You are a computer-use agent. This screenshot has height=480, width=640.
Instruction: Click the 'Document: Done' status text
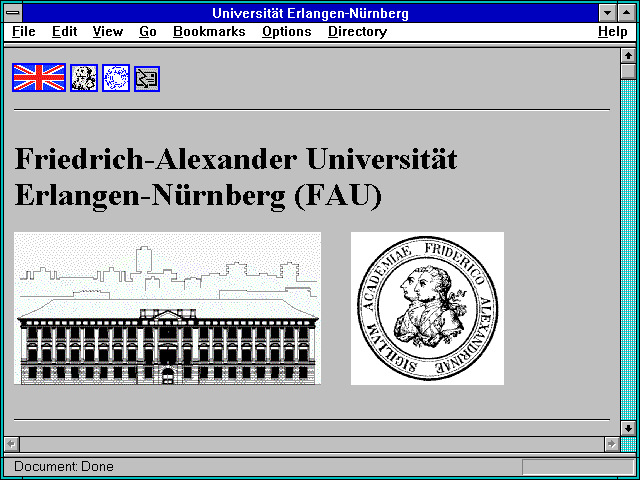tap(64, 467)
